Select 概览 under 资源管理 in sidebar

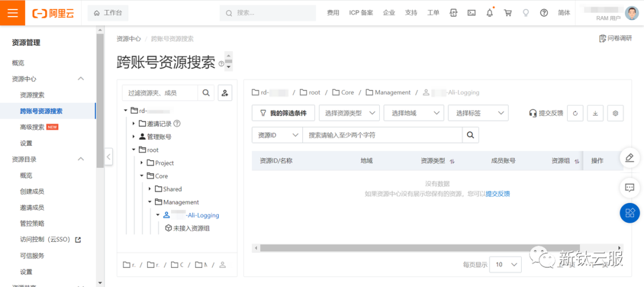(x=18, y=63)
